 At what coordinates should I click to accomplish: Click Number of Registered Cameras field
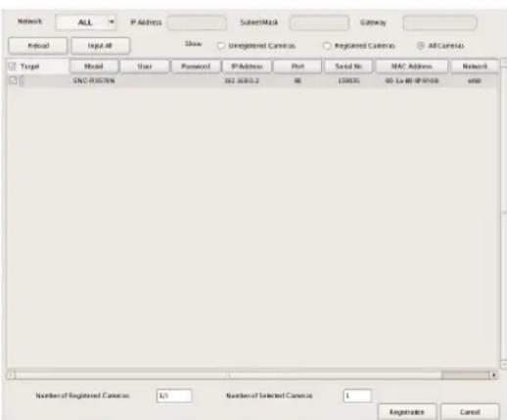pos(174,396)
